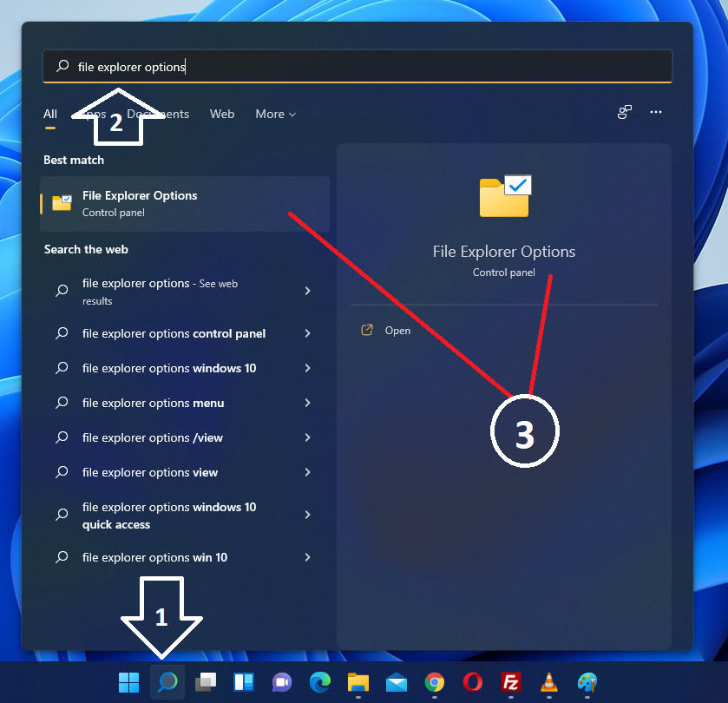Expand the 'More' search filter dropdown

275,114
